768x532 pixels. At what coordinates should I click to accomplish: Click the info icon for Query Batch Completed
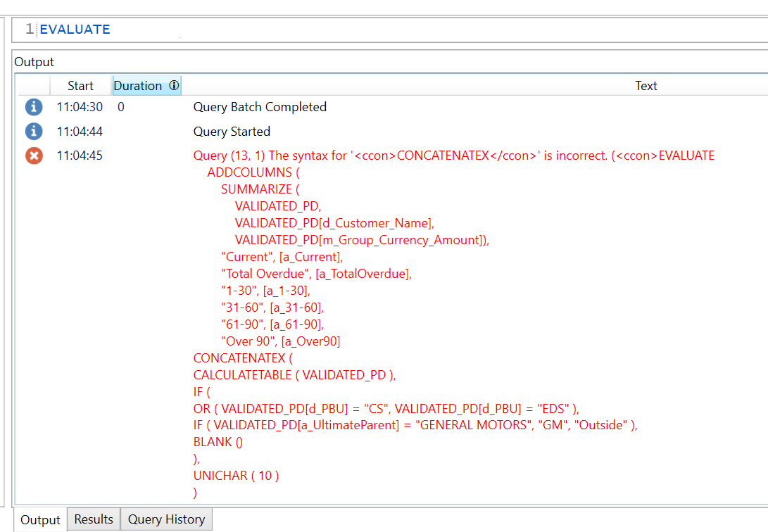click(34, 107)
